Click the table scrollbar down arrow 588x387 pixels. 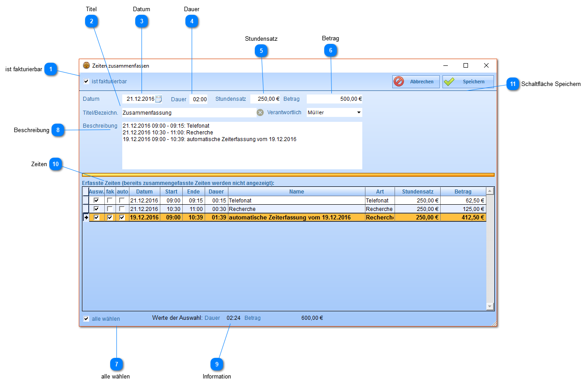(490, 306)
